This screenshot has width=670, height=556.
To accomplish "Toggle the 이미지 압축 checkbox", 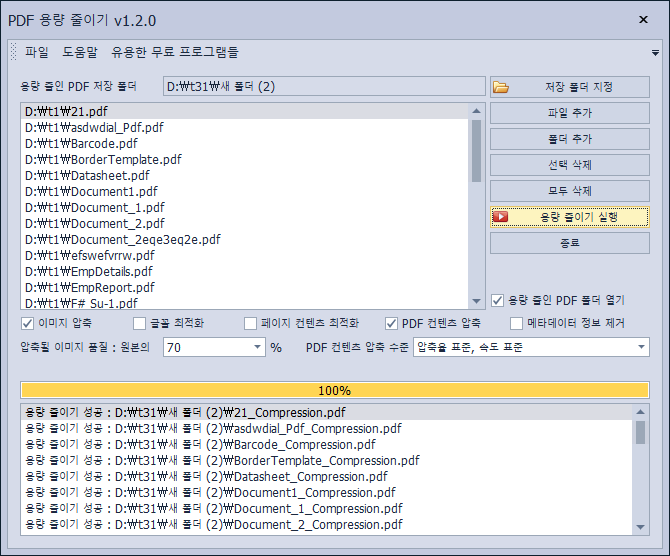I will (27, 324).
